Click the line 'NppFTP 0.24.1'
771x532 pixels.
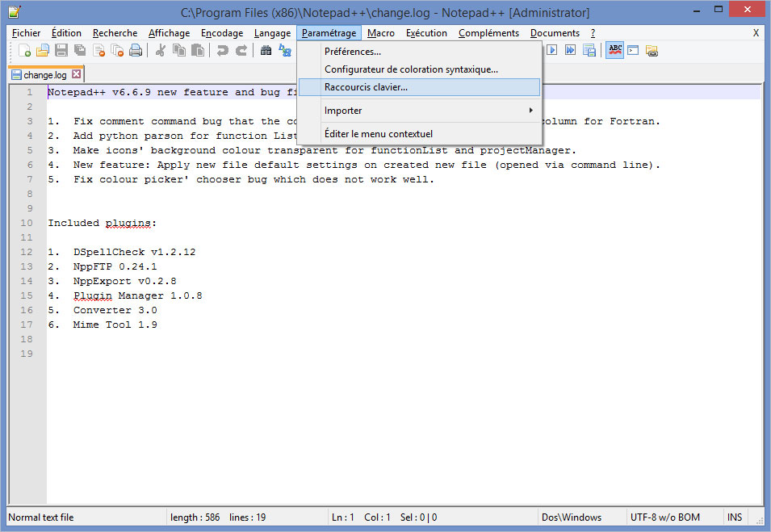pos(115,266)
